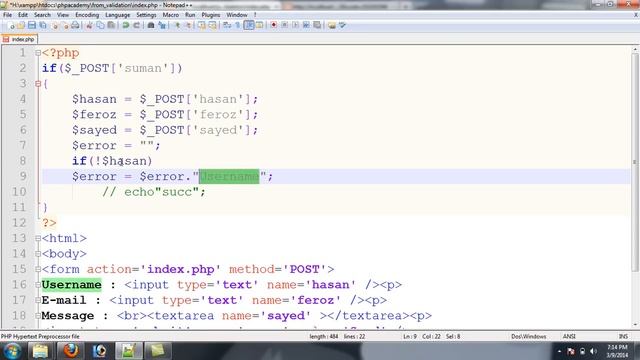640x360 pixels.
Task: Collapse the fold marker at line 1
Action: [x=38, y=53]
